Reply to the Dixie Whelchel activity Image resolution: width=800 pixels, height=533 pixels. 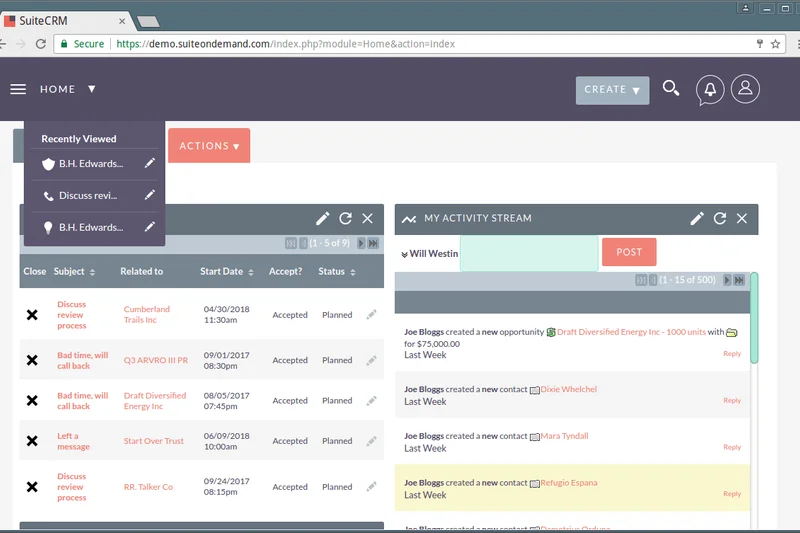[732, 400]
